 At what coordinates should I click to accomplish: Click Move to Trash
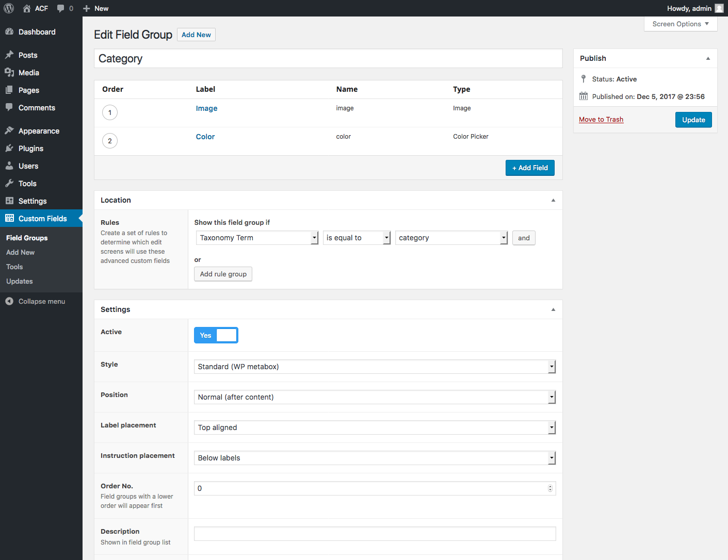(601, 119)
